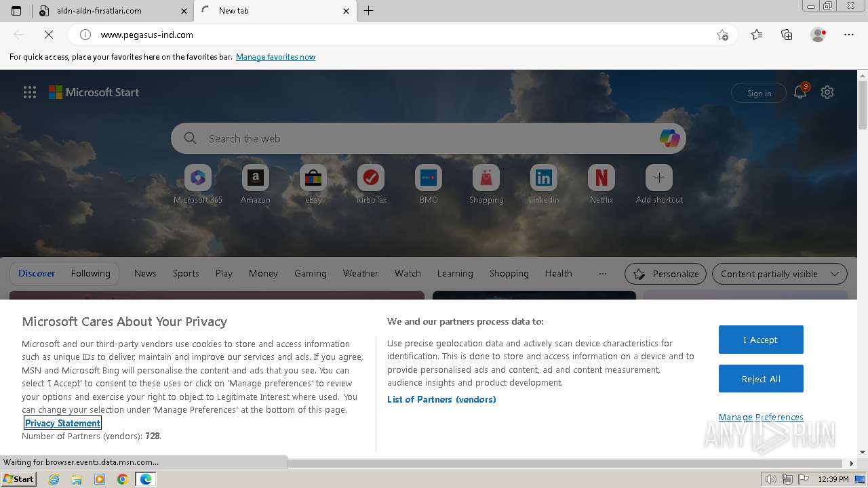Click the Microsoft Start logo
868x488 pixels.
pyautogui.click(x=94, y=92)
